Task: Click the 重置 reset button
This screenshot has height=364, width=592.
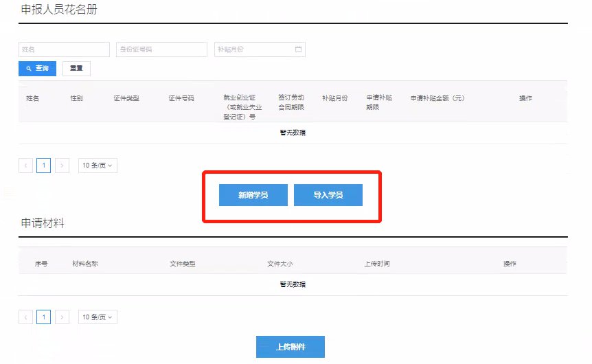Action: coord(76,69)
